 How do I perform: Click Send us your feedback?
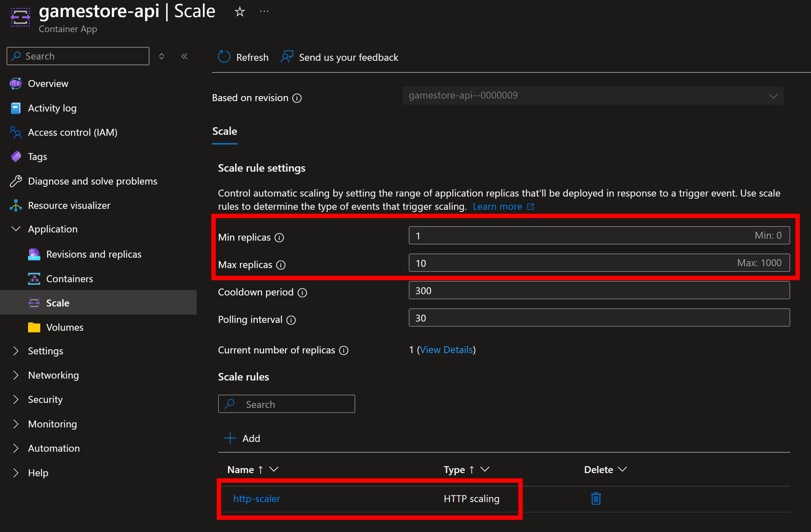click(349, 57)
